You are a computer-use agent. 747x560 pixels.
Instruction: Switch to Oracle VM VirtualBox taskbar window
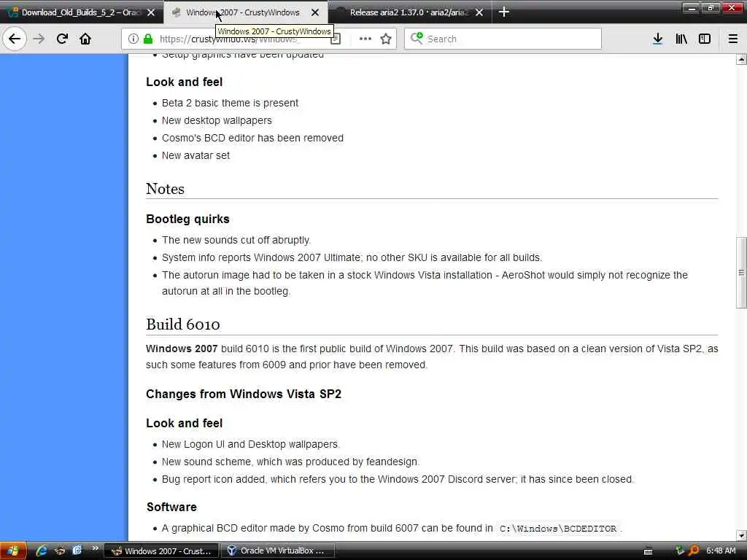click(277, 551)
